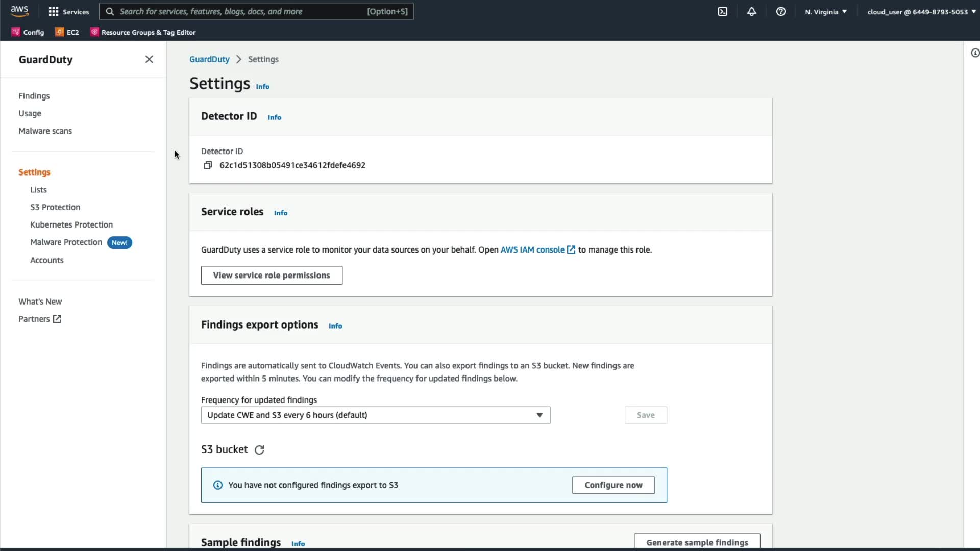Open the N. Virginia region selector
The image size is (980, 551).
[825, 12]
